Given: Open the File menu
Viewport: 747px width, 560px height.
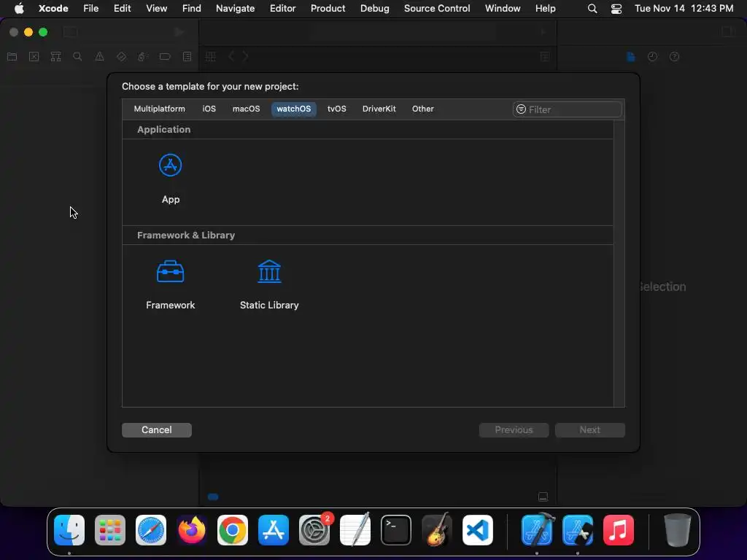Looking at the screenshot, I should (x=90, y=8).
